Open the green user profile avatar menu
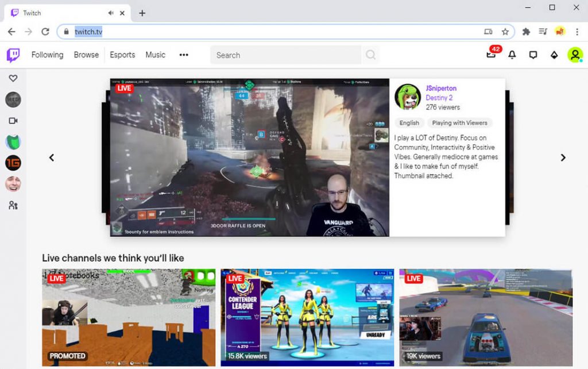Screen dimensions: 588x369 coord(575,55)
